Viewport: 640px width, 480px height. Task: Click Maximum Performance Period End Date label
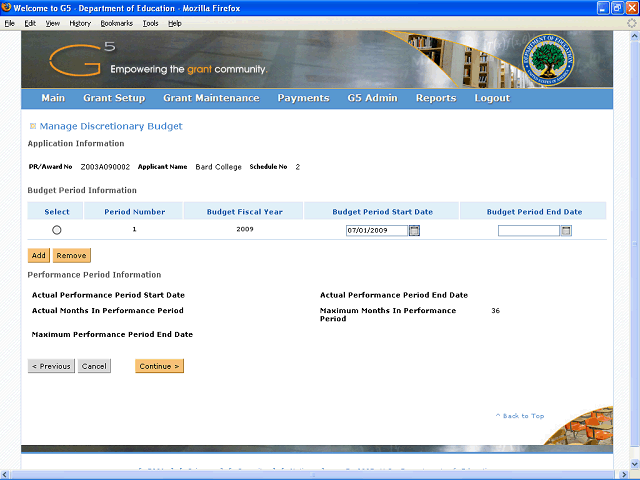[x=112, y=335]
